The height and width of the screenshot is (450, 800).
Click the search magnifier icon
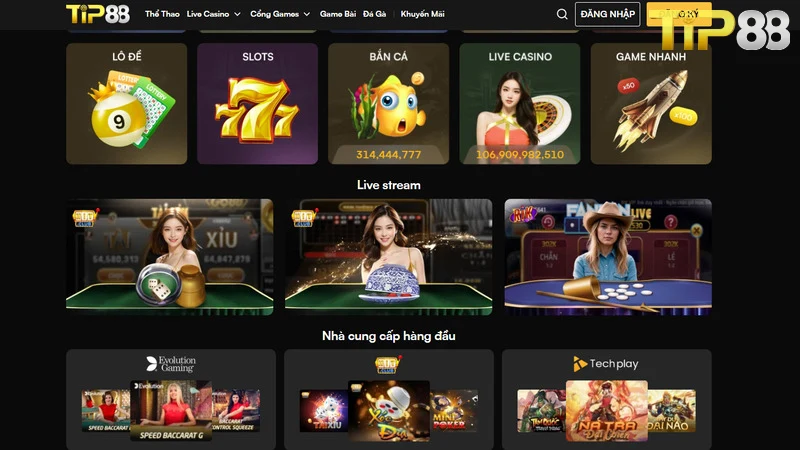pos(562,14)
